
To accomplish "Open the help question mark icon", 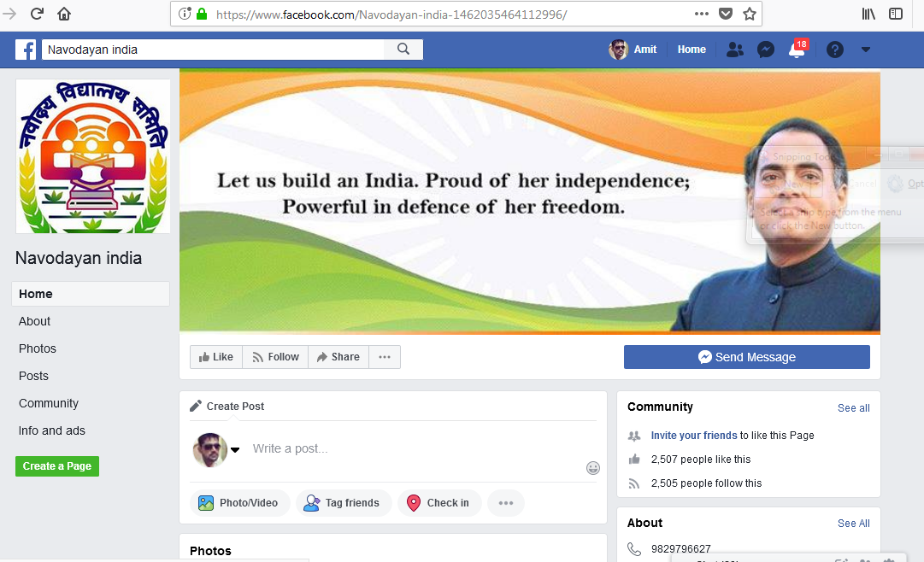I will click(x=835, y=50).
